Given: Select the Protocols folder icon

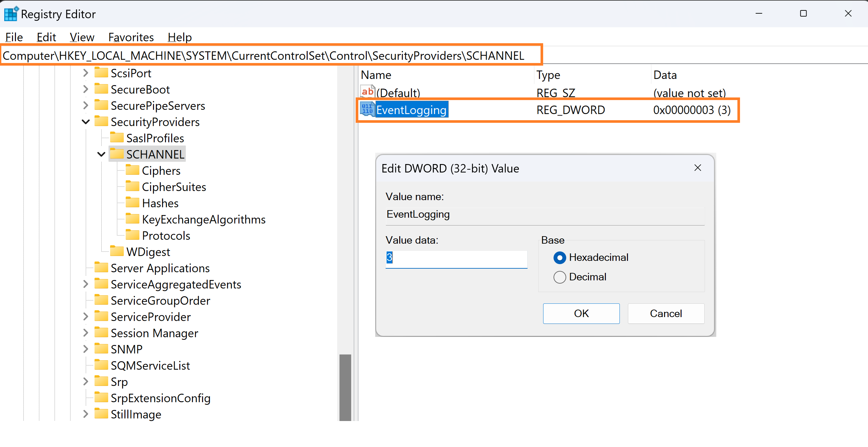Looking at the screenshot, I should [133, 235].
